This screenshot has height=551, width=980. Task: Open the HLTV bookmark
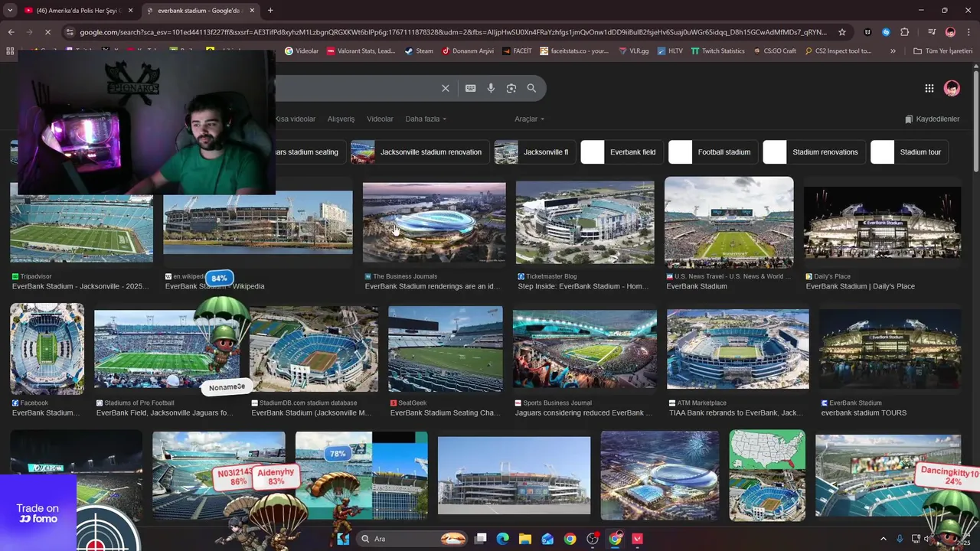point(670,51)
